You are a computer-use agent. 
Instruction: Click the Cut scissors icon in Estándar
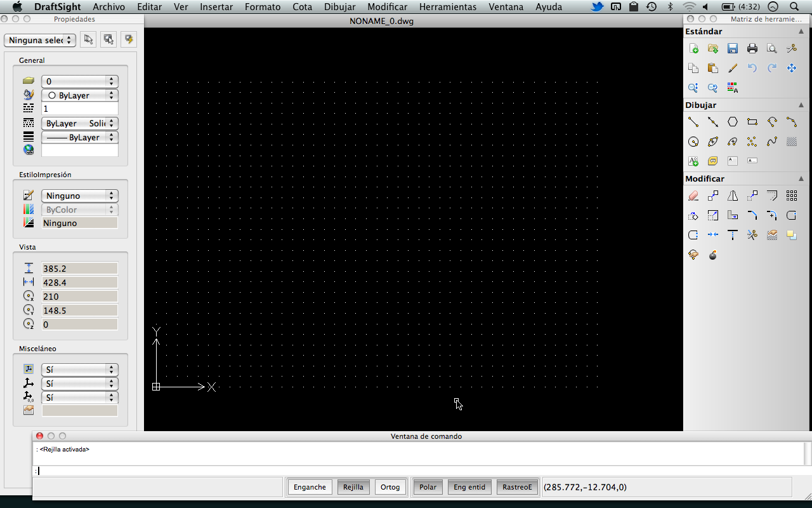(792, 49)
